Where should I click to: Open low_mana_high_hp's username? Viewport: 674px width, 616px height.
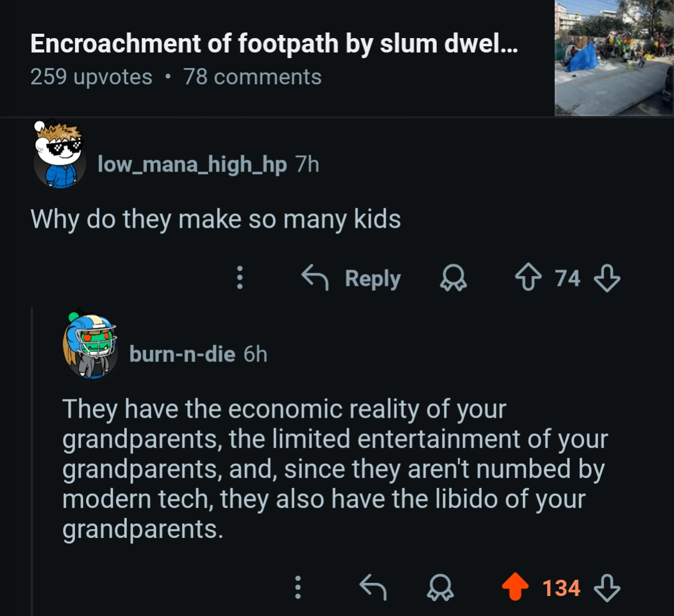tap(190, 164)
